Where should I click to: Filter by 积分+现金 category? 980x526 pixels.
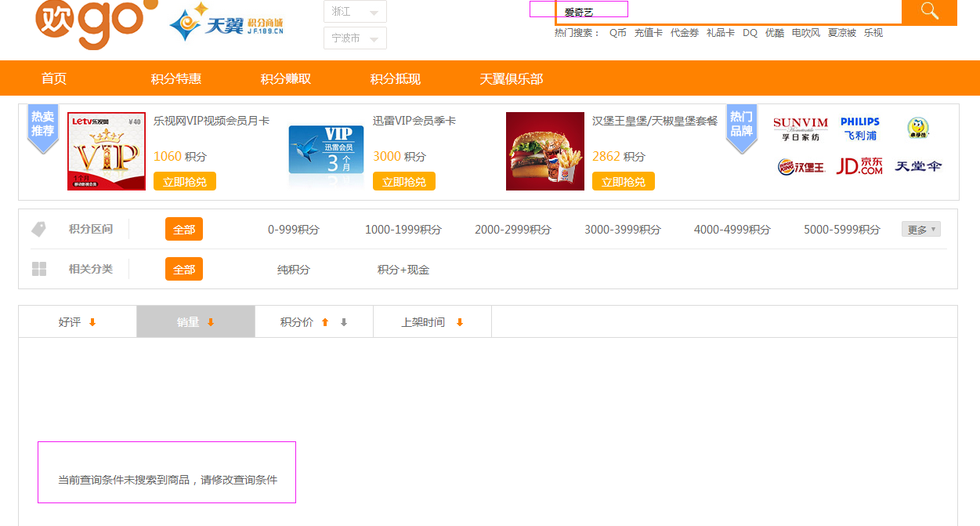pos(403,270)
